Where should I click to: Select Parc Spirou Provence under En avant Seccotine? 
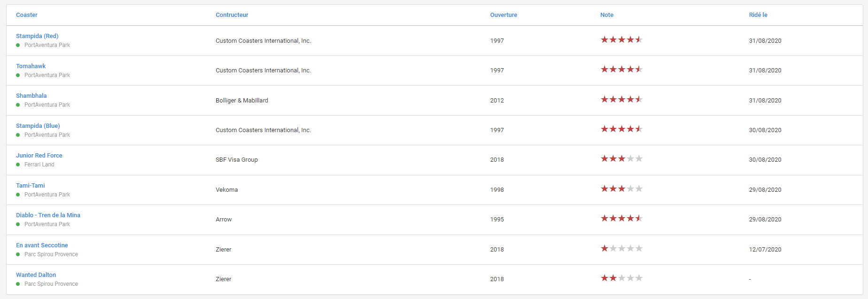tap(51, 254)
